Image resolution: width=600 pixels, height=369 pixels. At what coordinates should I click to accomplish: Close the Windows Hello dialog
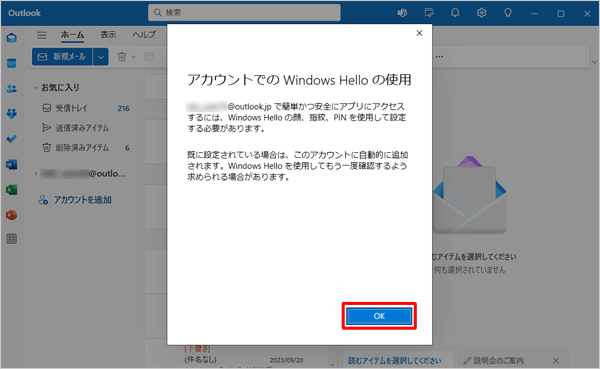[419, 33]
